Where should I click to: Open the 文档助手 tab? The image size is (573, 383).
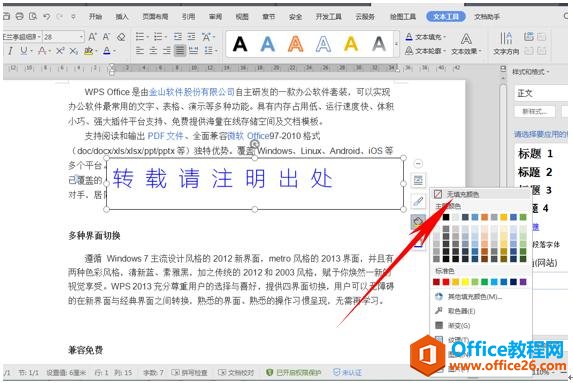point(487,16)
